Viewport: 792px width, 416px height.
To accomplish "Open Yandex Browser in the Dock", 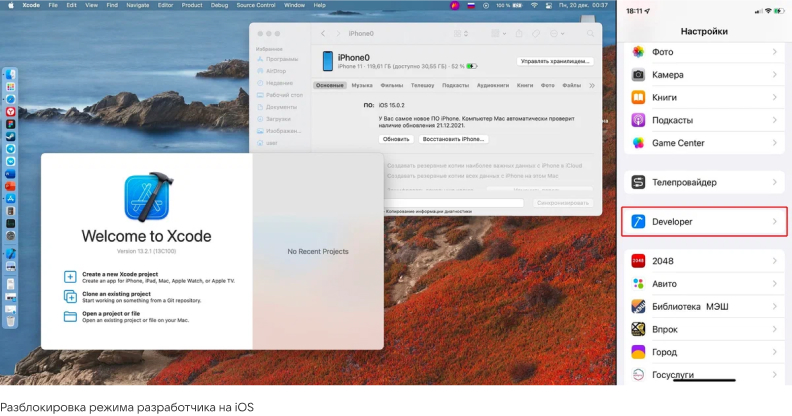I will pyautogui.click(x=10, y=112).
